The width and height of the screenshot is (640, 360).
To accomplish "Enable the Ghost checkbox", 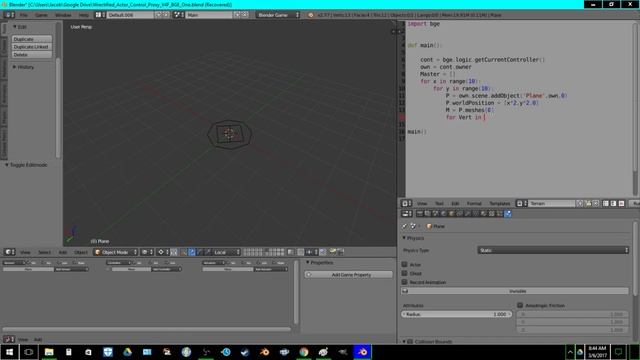I will pos(404,273).
